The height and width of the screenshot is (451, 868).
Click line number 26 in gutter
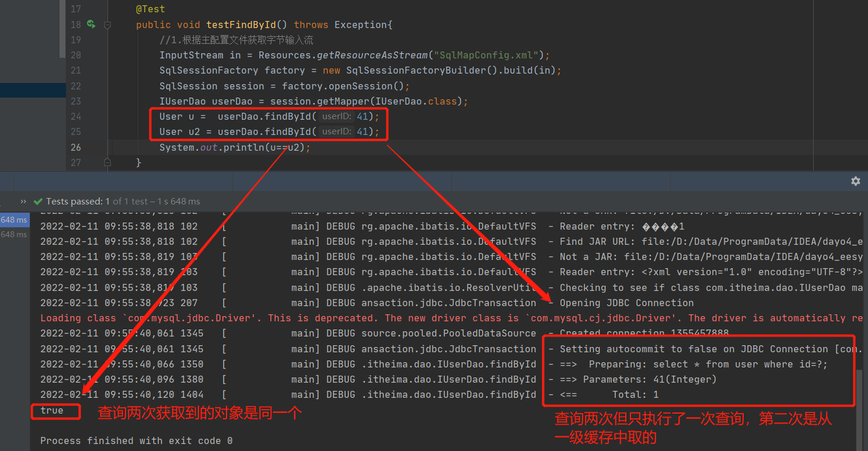point(76,147)
